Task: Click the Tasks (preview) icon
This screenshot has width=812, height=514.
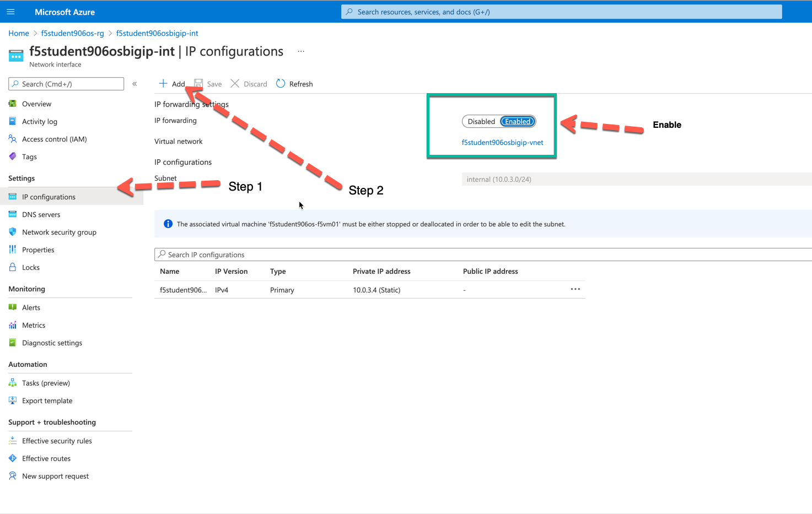Action: [x=13, y=383]
